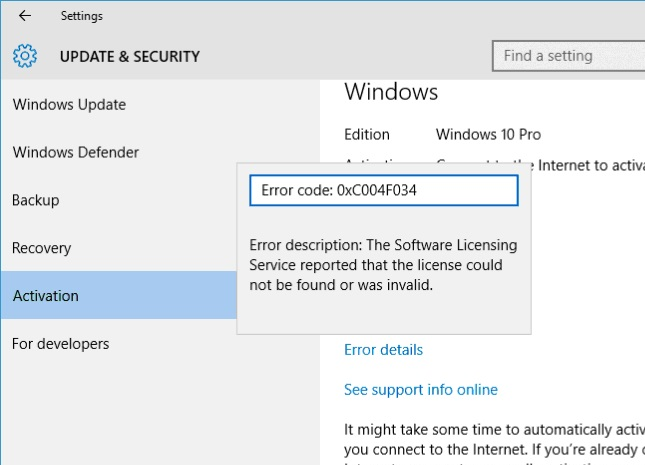Click the Edition label
The image size is (645, 465).
367,135
